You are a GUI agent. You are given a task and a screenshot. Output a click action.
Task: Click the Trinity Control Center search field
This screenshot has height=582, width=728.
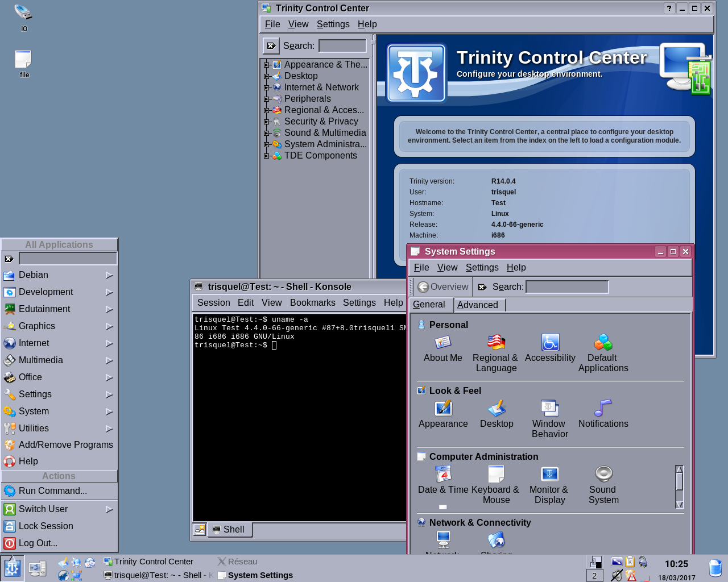[342, 46]
